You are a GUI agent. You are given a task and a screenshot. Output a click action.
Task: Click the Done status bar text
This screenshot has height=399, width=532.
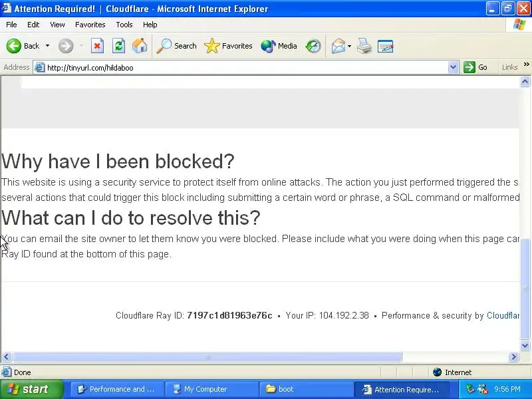23,372
